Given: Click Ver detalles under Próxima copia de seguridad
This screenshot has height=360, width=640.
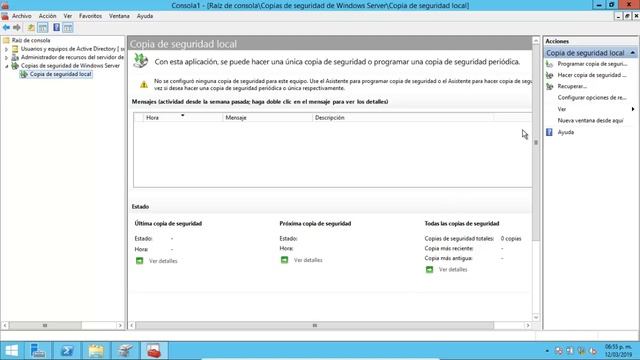Looking at the screenshot, I should click(308, 260).
